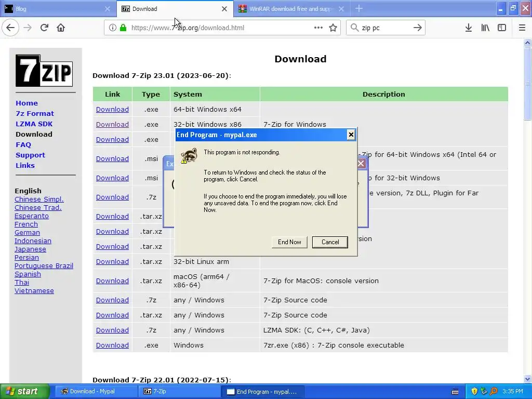This screenshot has height=399, width=532.
Task: Open the Links sidebar item
Action: tap(25, 166)
